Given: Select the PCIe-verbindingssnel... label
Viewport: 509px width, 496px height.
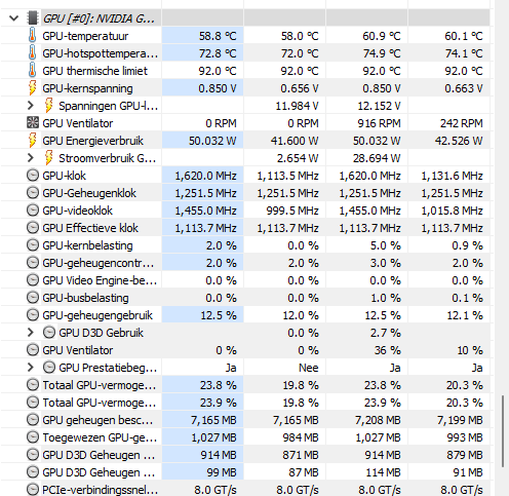Looking at the screenshot, I should click(100, 490).
